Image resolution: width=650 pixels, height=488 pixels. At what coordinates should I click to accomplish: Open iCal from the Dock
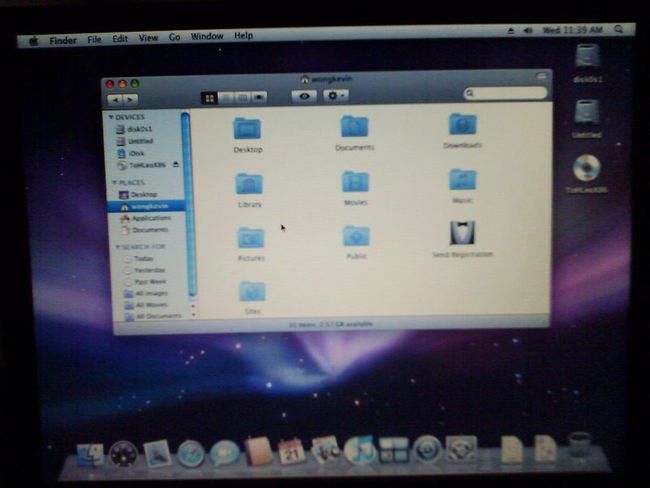point(291,452)
